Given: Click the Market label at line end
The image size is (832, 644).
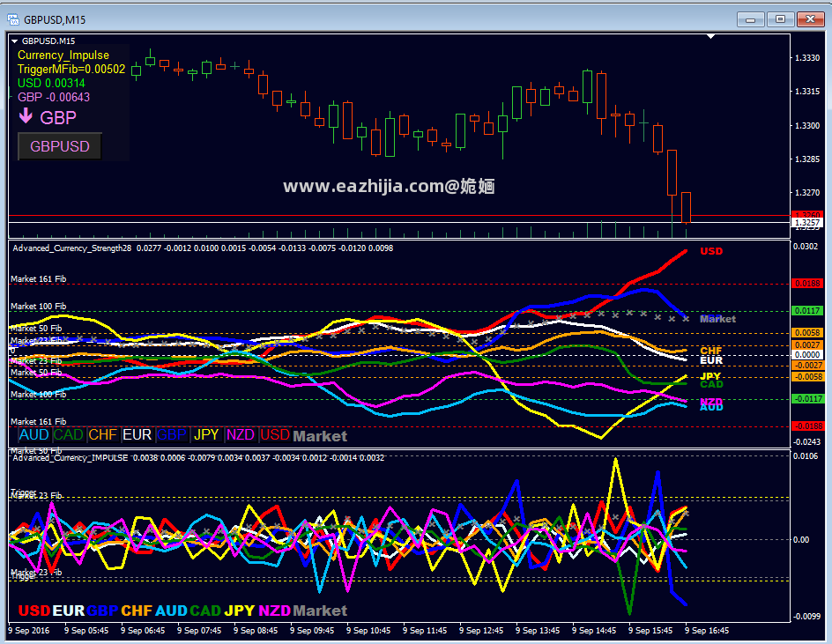Looking at the screenshot, I should (x=717, y=319).
